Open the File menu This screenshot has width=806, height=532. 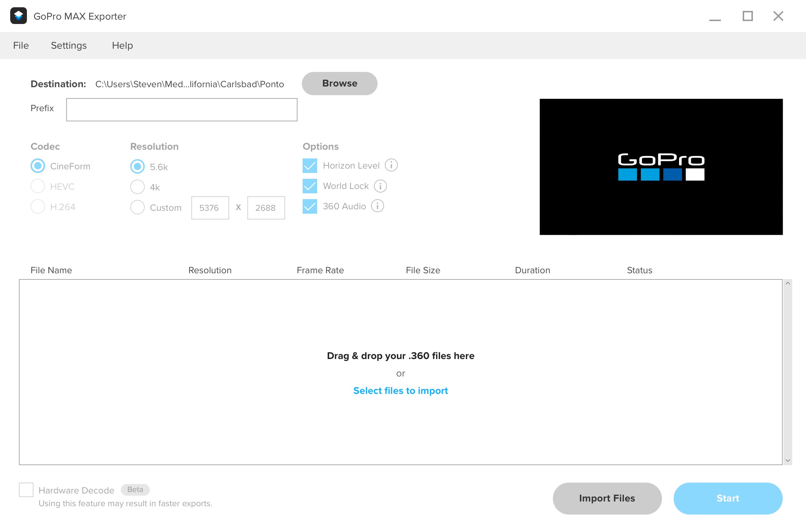tap(20, 45)
